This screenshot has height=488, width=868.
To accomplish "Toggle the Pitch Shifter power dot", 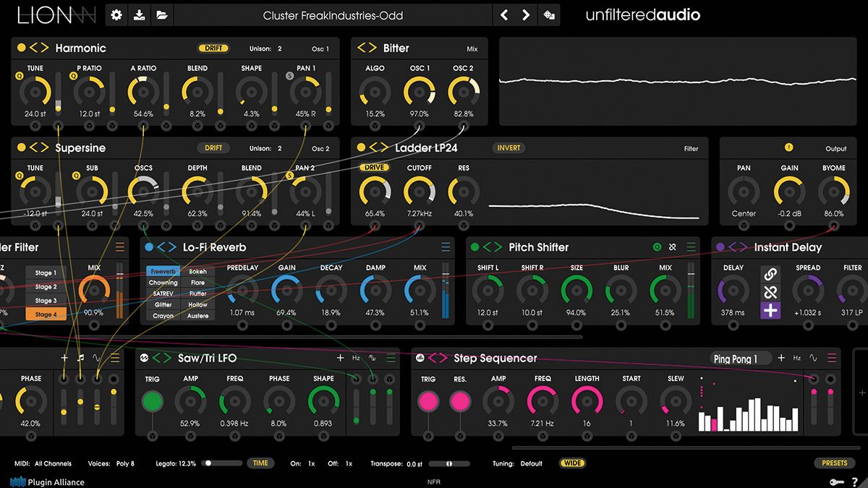I will pyautogui.click(x=475, y=247).
